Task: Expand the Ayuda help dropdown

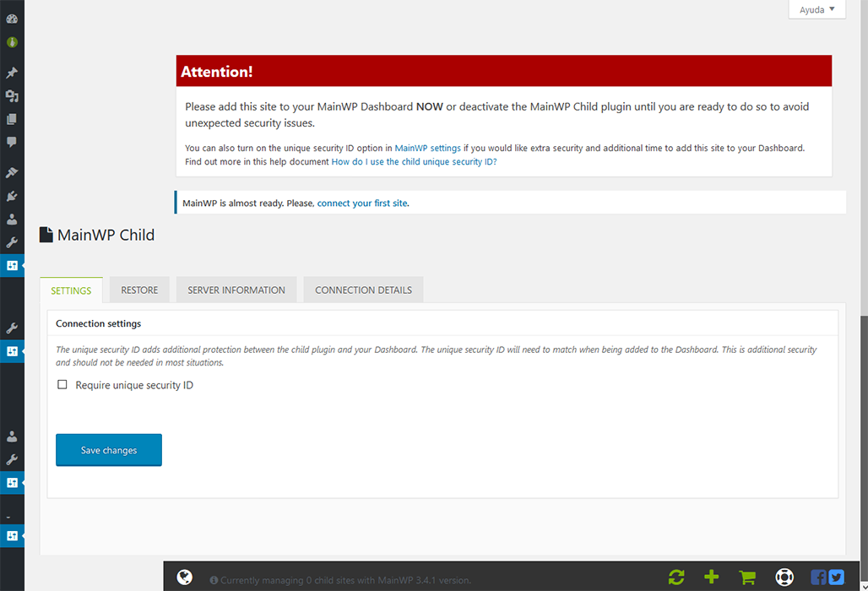Action: 817,9
